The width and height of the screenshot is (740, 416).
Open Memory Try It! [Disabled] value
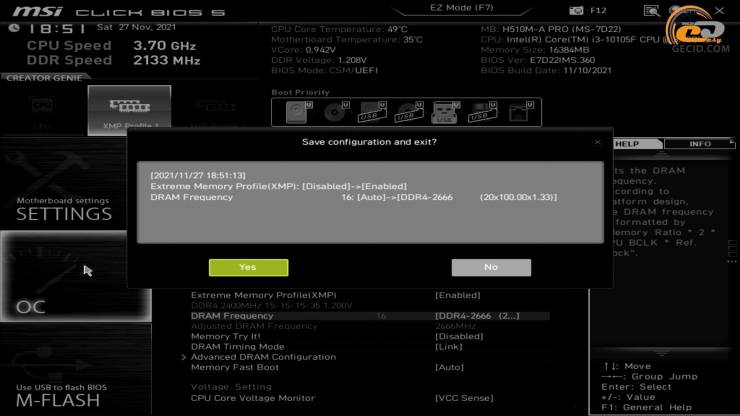459,337
